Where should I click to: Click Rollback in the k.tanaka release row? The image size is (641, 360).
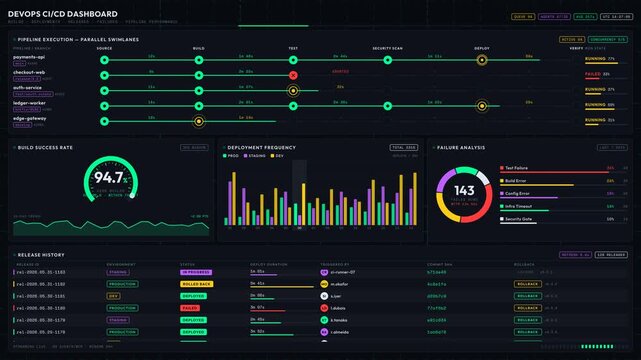528,320
